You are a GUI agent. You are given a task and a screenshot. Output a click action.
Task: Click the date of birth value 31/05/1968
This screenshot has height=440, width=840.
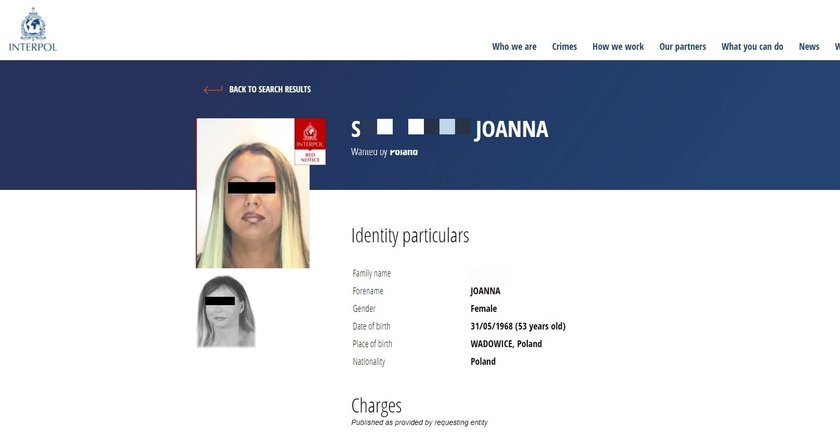518,326
